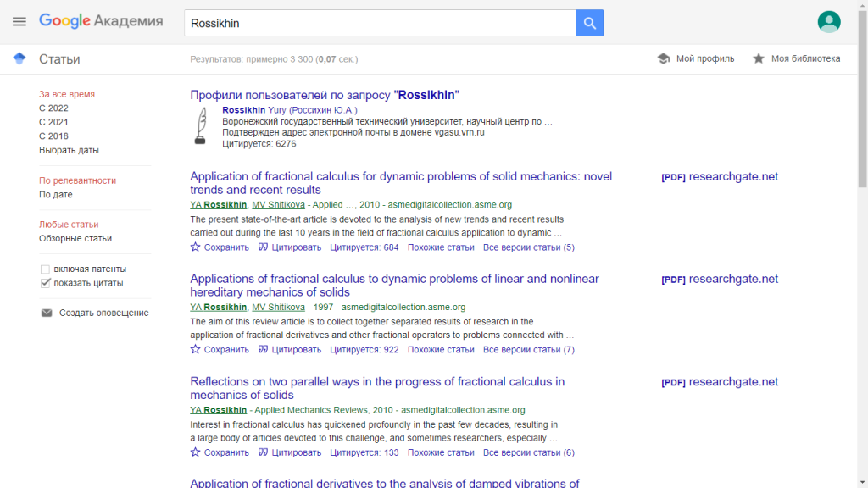Open 'Все версии статьи (7)'

[x=529, y=350]
